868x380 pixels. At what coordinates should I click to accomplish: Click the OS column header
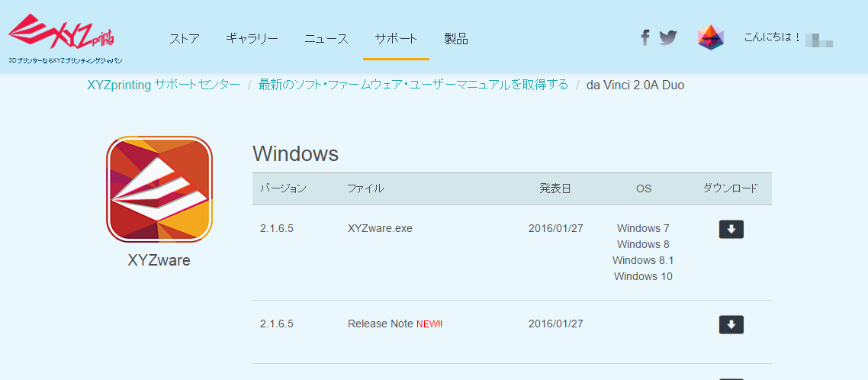coord(643,189)
